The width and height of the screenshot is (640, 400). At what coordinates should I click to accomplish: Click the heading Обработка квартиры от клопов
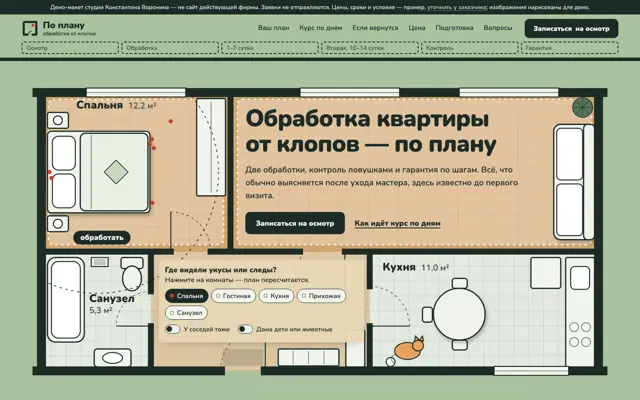(371, 131)
